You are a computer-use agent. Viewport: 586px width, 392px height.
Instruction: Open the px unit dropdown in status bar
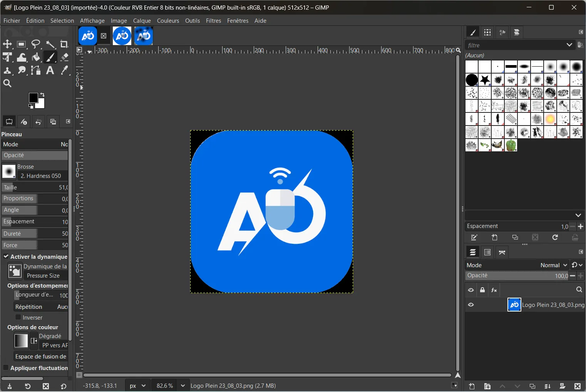coord(138,385)
